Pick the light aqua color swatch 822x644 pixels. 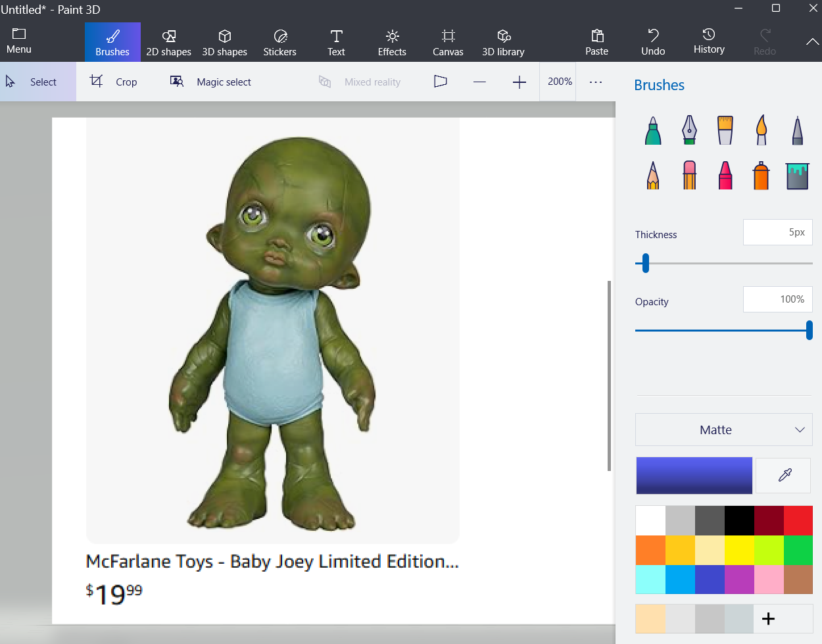pyautogui.click(x=650, y=580)
